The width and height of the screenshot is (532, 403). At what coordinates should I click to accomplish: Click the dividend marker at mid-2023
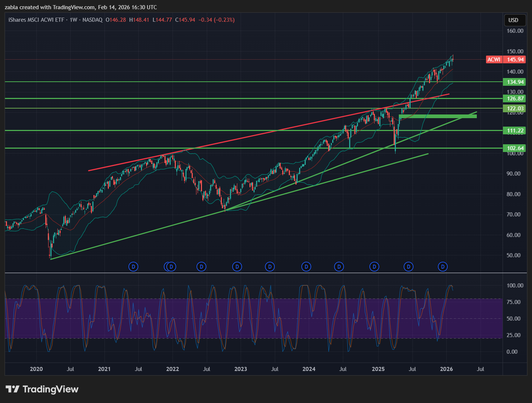pyautogui.click(x=270, y=266)
